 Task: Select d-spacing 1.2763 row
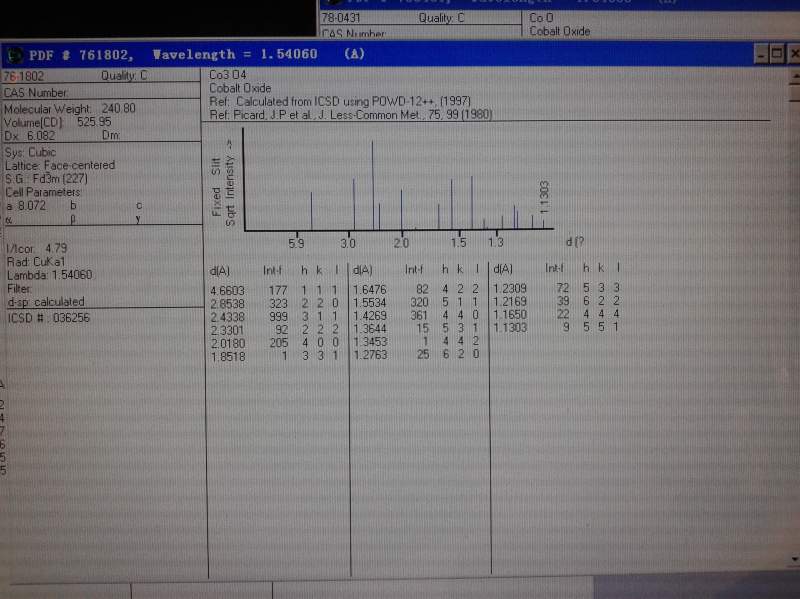[417, 354]
